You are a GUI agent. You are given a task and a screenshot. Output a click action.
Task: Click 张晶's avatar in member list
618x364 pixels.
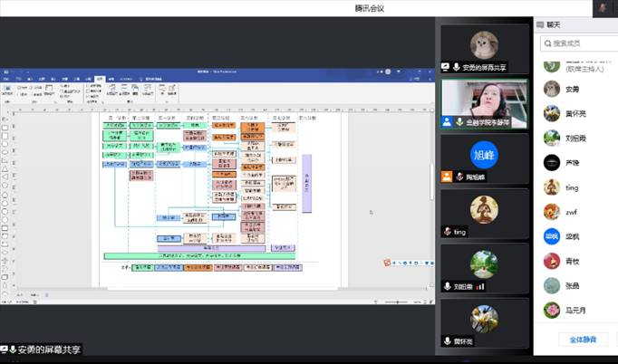(x=551, y=286)
